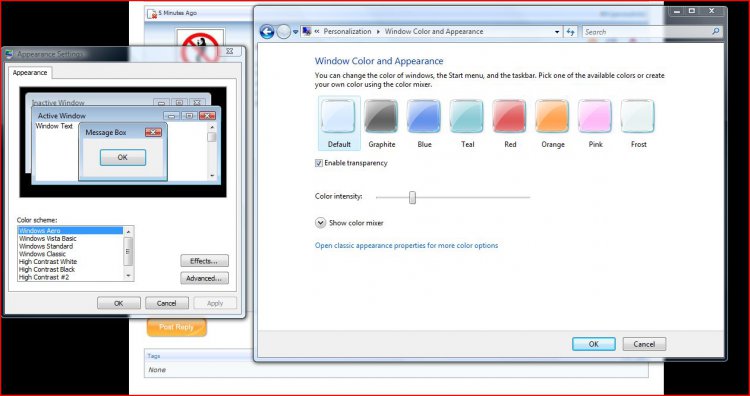Click the refresh icon beside address bar
The width and height of the screenshot is (750, 396).
[x=571, y=32]
